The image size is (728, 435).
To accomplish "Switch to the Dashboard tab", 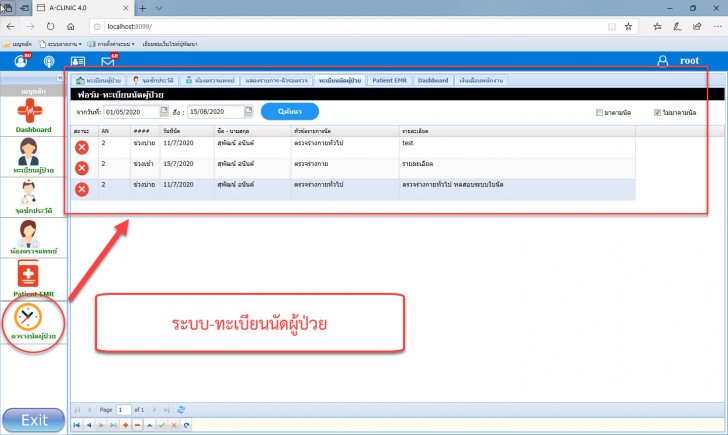I will pyautogui.click(x=433, y=80).
